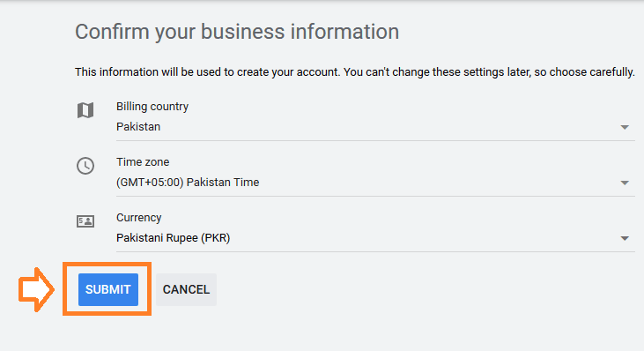Cancel the business information confirmation
Viewport: 644px width, 351px height.
186,289
